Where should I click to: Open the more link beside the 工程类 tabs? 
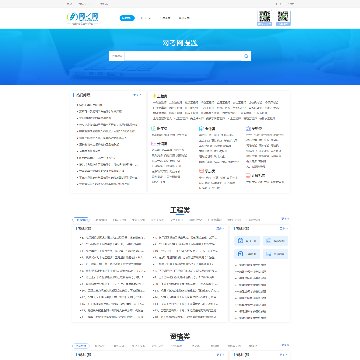pyautogui.click(x=285, y=219)
